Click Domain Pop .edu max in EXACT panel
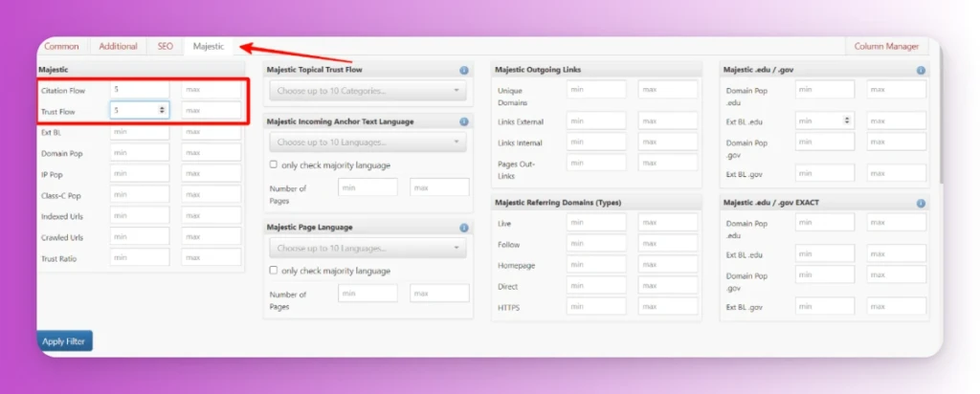980x394 pixels. click(896, 222)
